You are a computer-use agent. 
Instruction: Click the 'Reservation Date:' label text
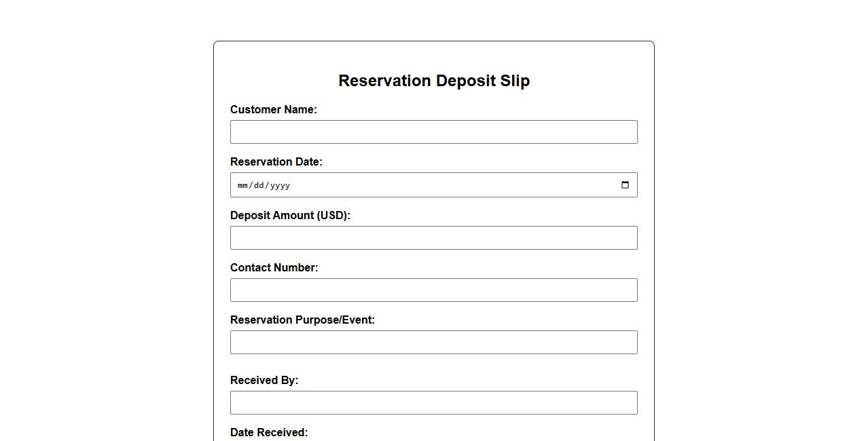coord(276,162)
